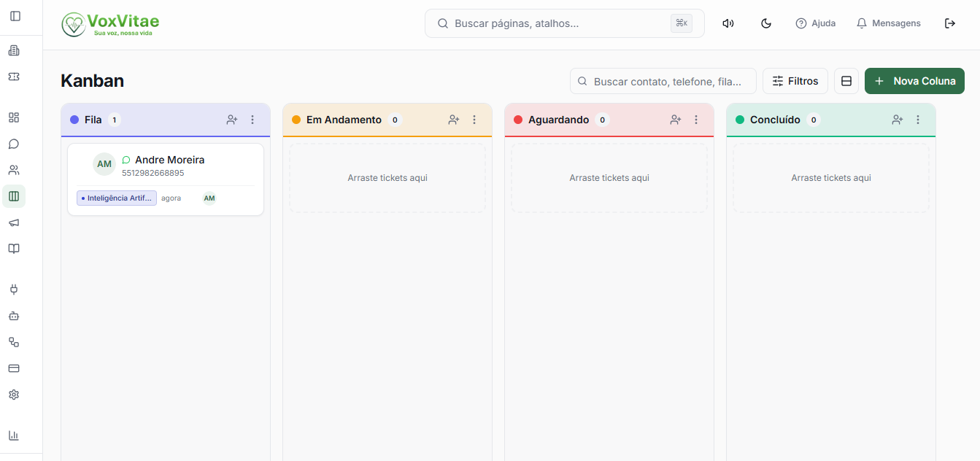Assign user in Concluído column
Viewport: 980px width, 461px height.
click(x=898, y=120)
